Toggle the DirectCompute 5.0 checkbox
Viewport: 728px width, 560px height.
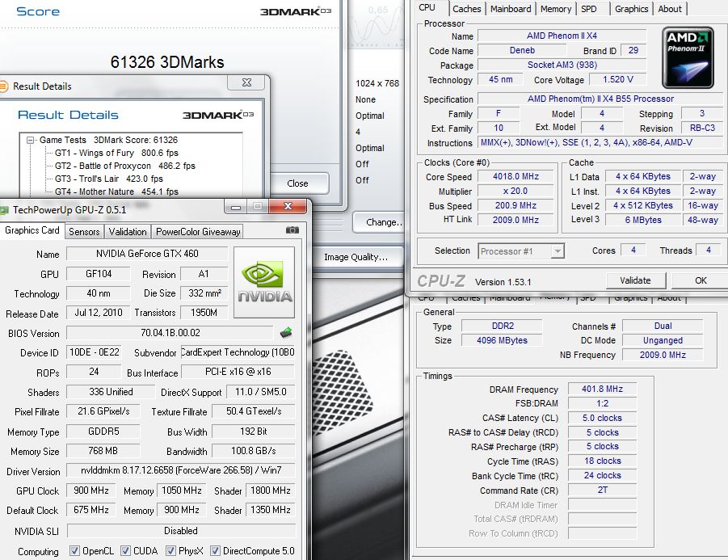[x=215, y=551]
